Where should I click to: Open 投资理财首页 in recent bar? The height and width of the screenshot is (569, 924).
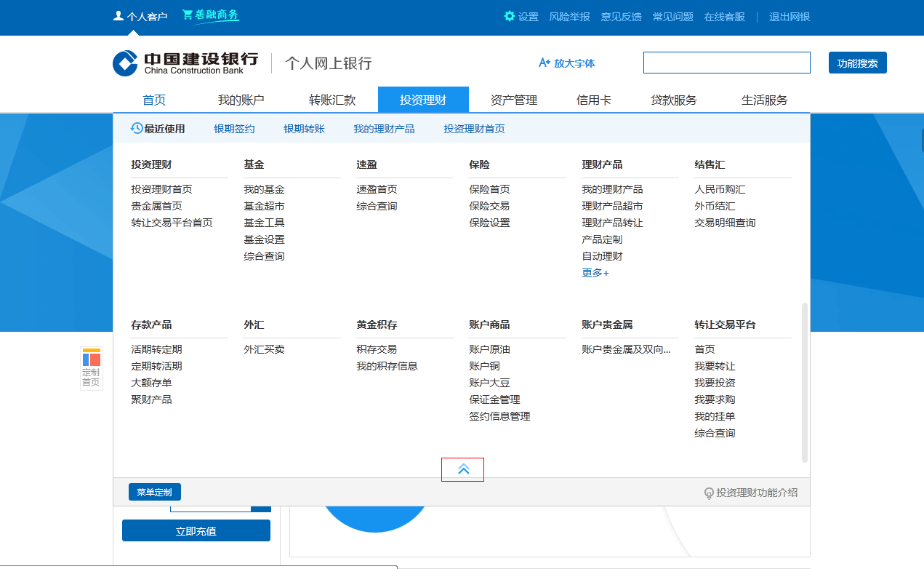point(474,129)
